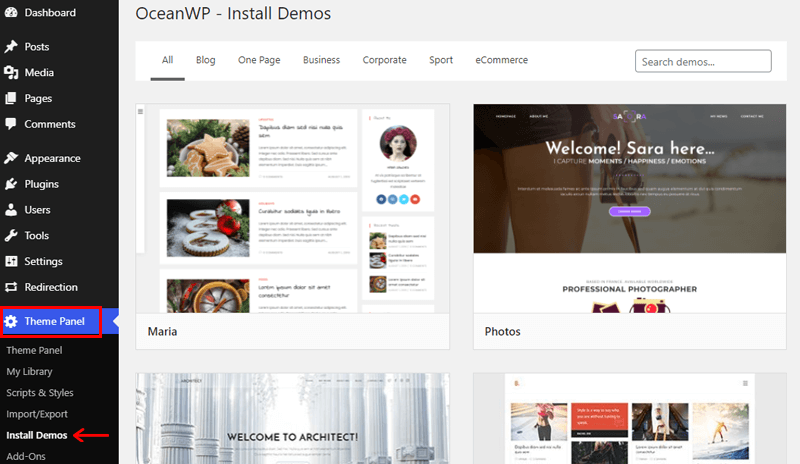The height and width of the screenshot is (464, 800).
Task: Click the Posts pushpin icon
Action: coord(11,46)
